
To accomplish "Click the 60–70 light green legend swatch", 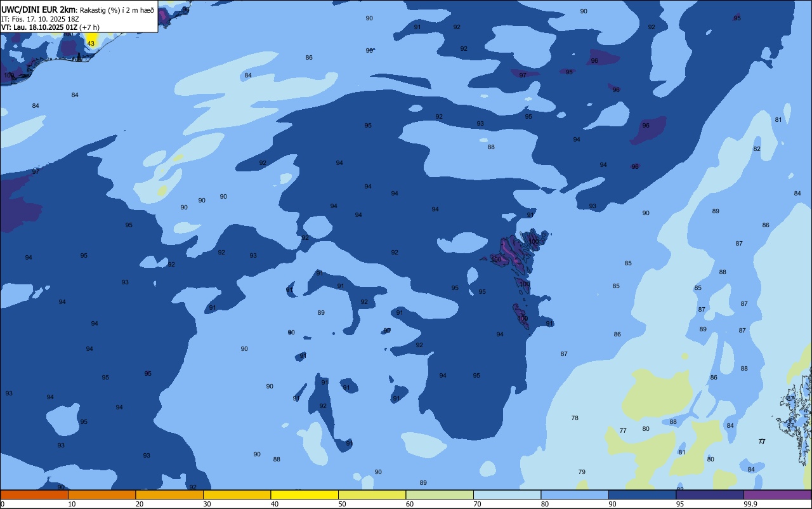I will click(440, 494).
